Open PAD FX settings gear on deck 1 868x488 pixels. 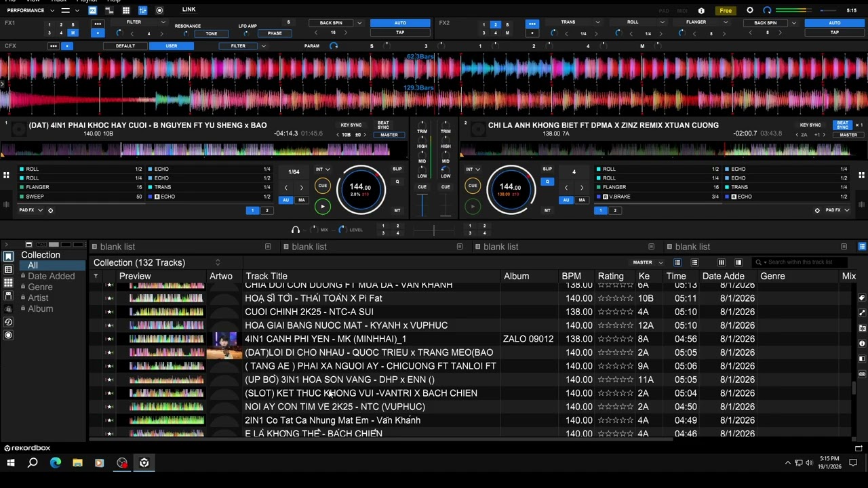tap(50, 211)
